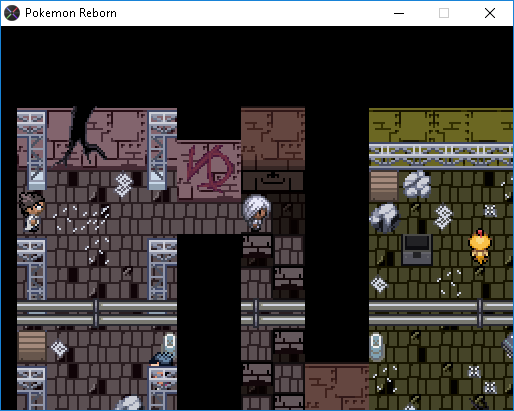Click the greyed-out maximize button
This screenshot has height=411, width=514.
[x=444, y=13]
